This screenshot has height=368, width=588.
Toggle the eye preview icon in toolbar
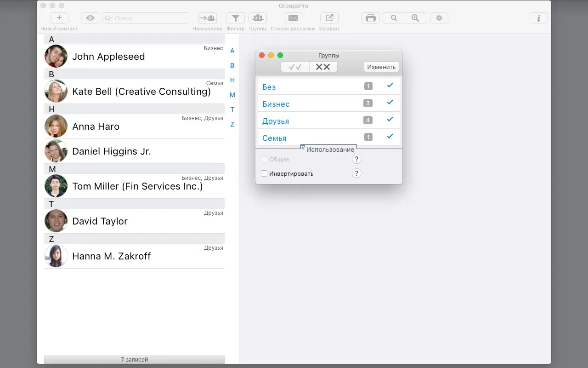tap(90, 18)
